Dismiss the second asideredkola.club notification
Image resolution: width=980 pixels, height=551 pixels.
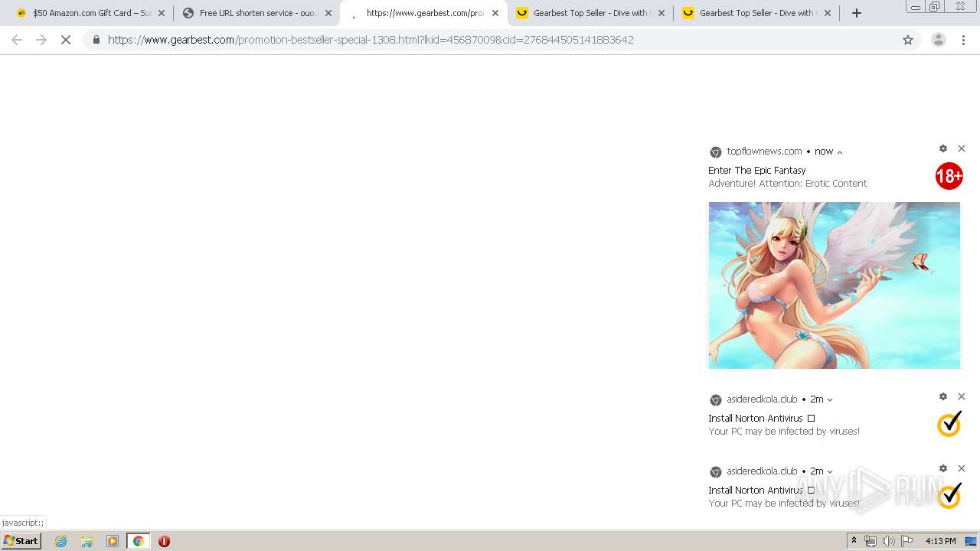pos(962,468)
